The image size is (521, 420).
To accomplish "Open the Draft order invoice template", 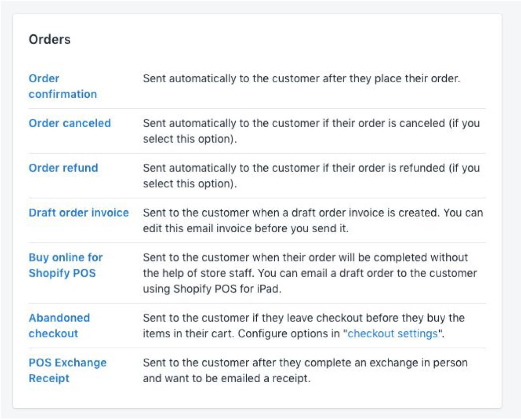I will [78, 212].
